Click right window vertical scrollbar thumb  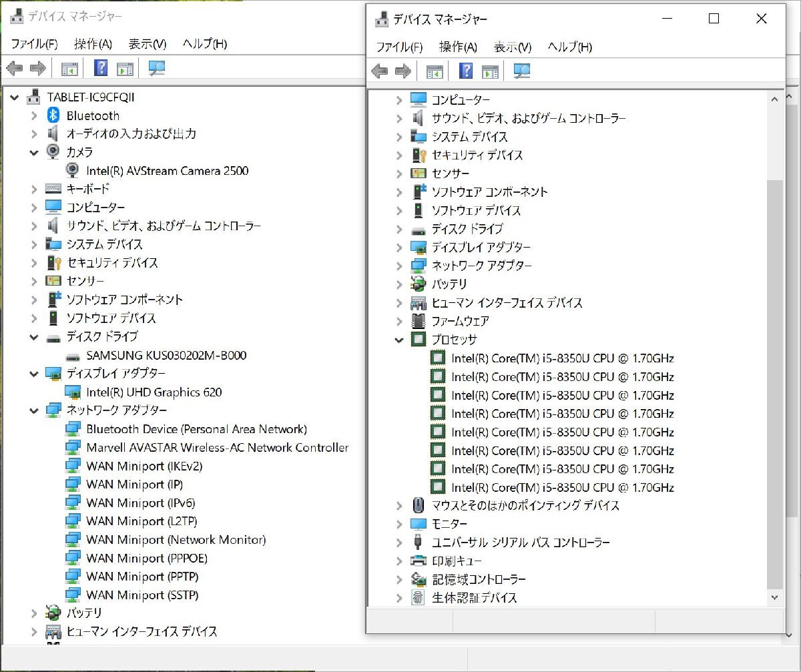coord(775,384)
